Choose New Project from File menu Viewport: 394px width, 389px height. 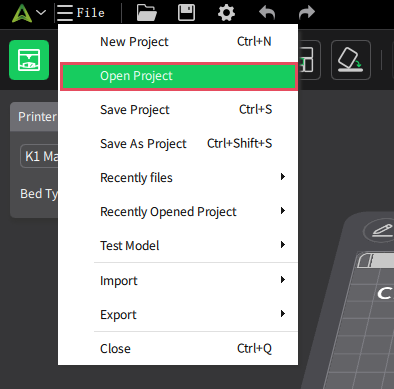pyautogui.click(x=178, y=42)
